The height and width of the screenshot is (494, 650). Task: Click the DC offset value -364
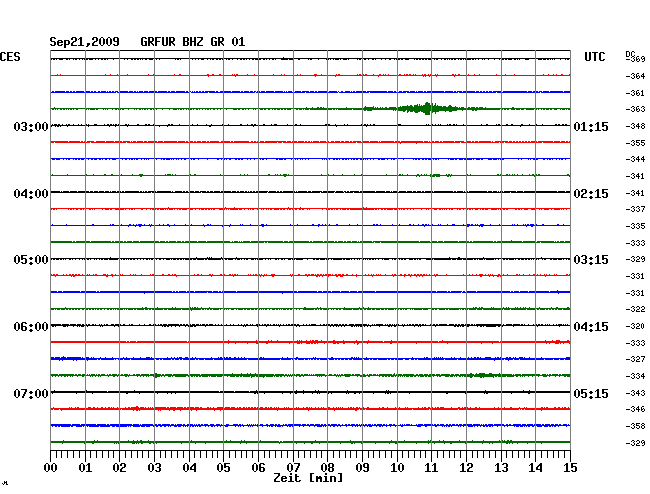point(635,76)
